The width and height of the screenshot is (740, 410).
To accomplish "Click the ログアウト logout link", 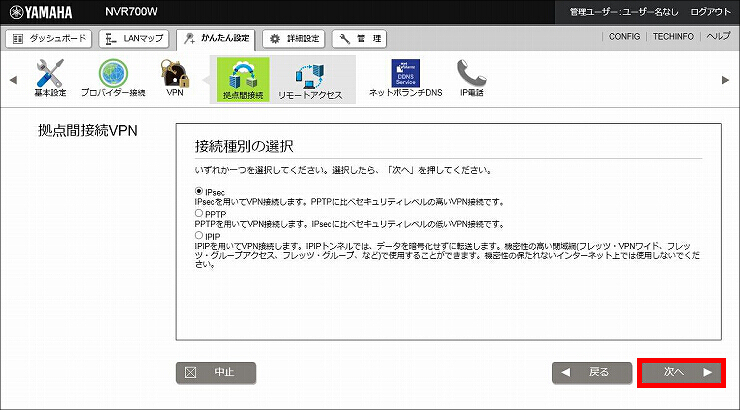I will click(710, 12).
